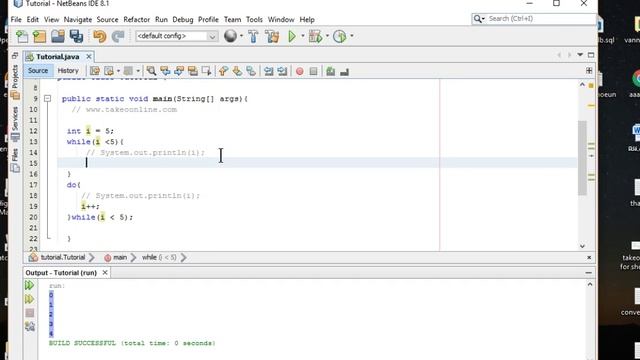Click the Save All toolbar icon

[x=76, y=36]
